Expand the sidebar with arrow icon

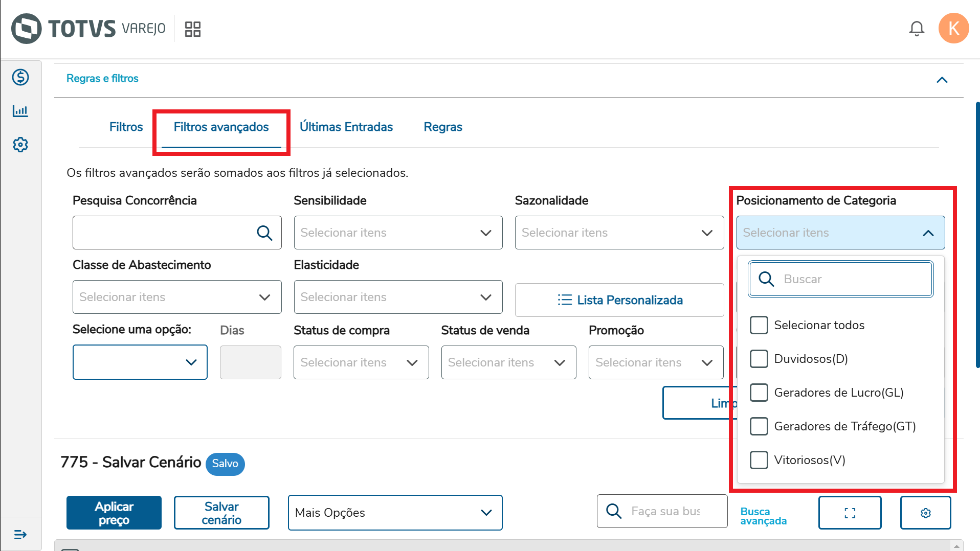20,535
